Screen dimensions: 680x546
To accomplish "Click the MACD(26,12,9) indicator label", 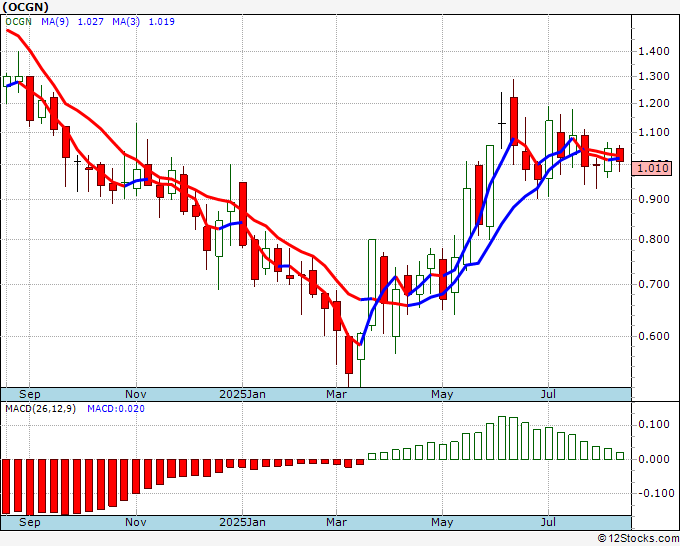I will point(40,409).
